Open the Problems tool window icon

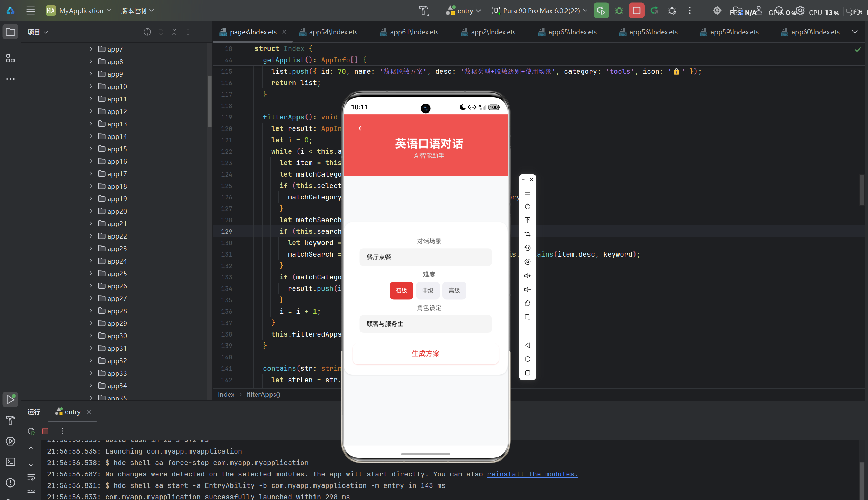pos(10,482)
